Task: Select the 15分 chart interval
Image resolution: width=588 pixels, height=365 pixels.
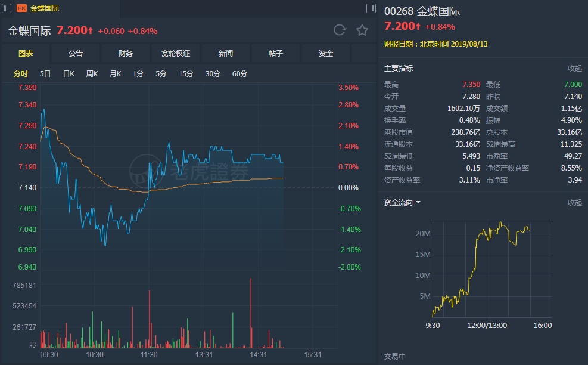Action: (x=186, y=73)
